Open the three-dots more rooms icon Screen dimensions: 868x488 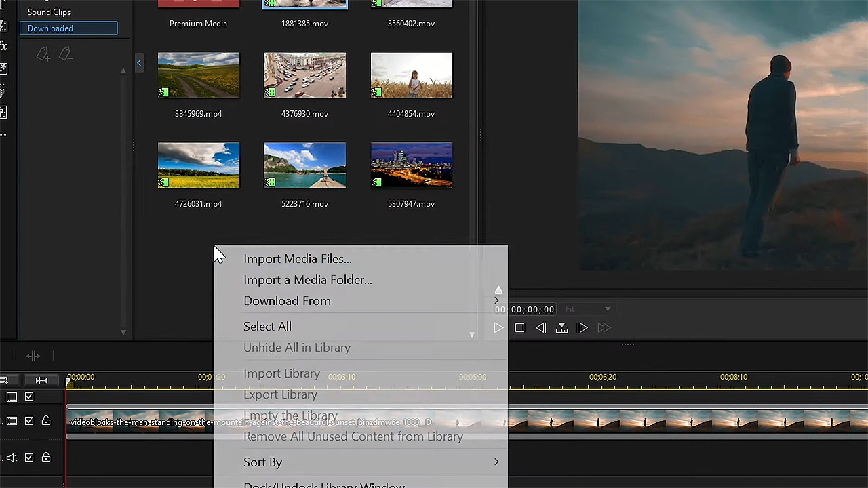[3, 134]
